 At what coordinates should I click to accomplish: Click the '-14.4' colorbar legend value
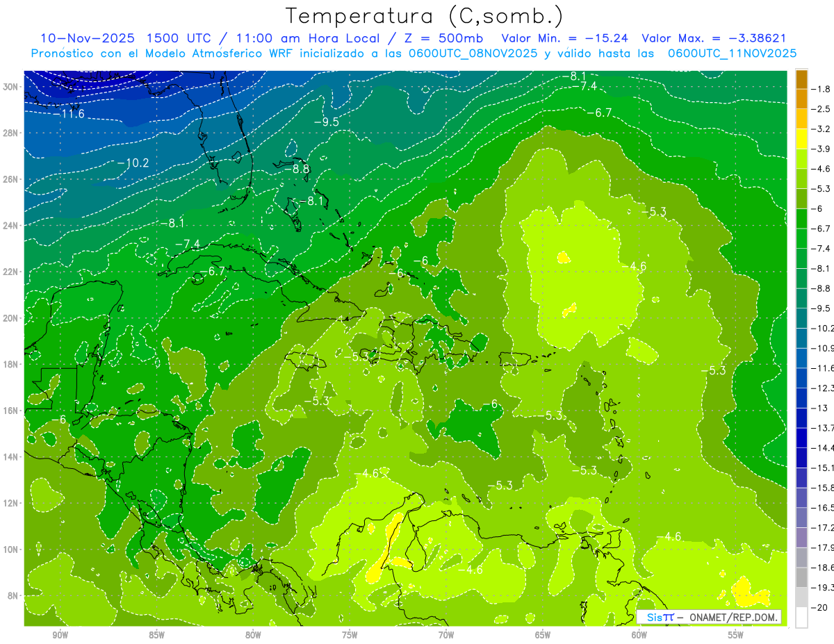[x=823, y=447]
